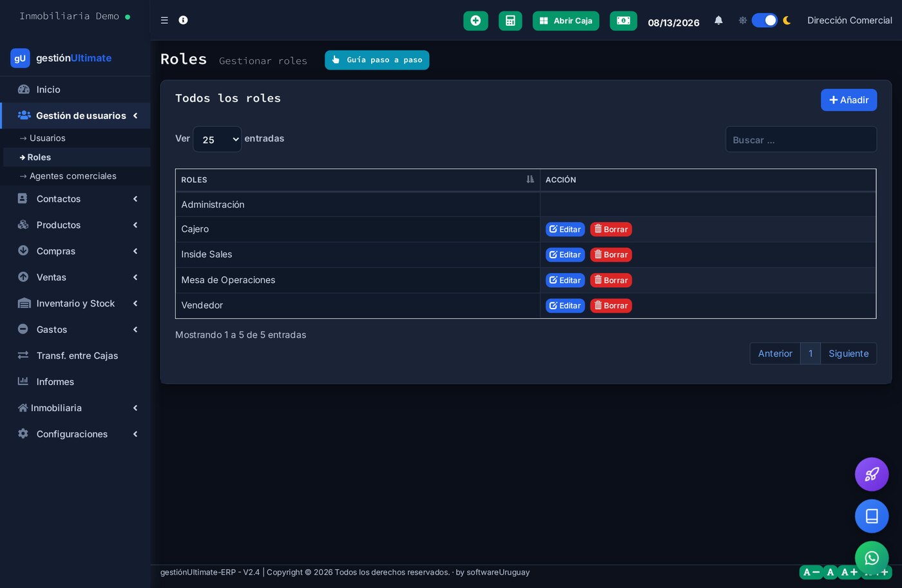Click the green cash bill icon button

623,21
